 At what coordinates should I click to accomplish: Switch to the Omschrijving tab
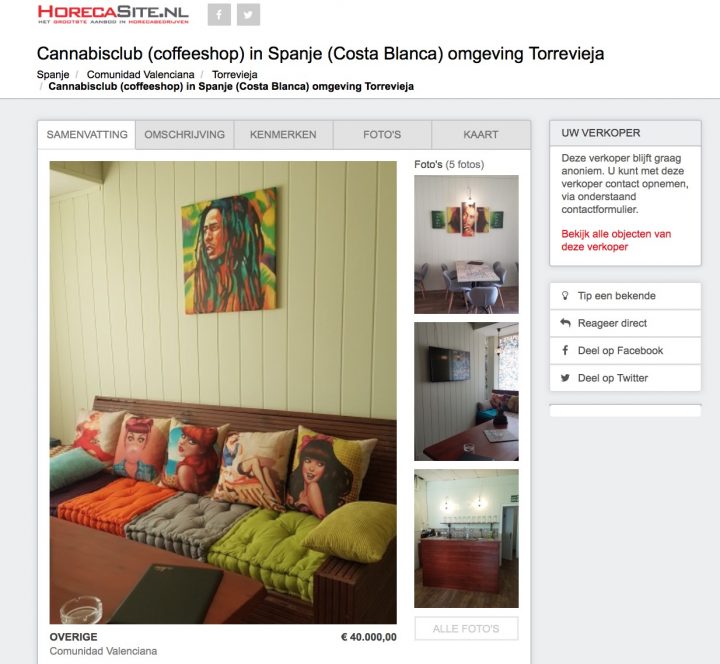pos(185,135)
